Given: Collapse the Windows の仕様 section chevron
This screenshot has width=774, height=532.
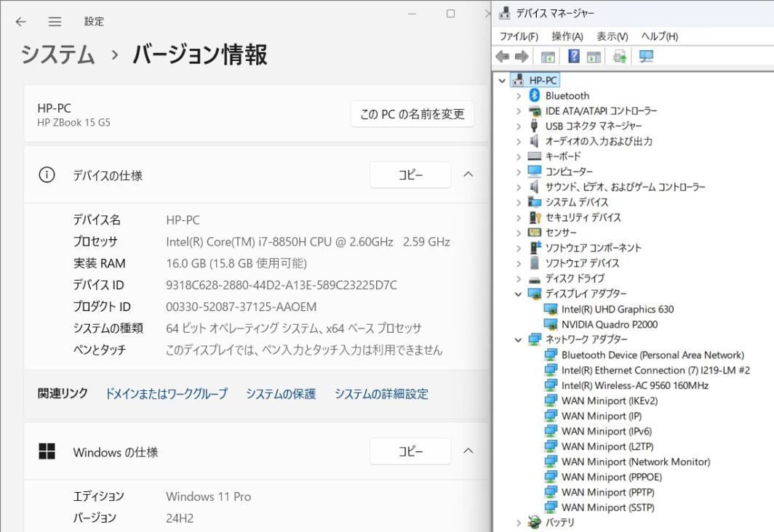Looking at the screenshot, I should [468, 451].
